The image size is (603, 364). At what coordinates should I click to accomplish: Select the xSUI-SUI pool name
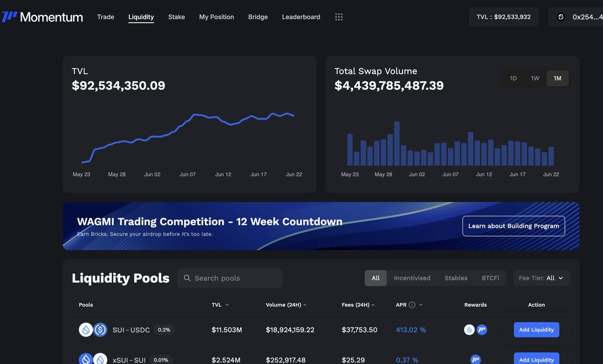click(x=129, y=360)
